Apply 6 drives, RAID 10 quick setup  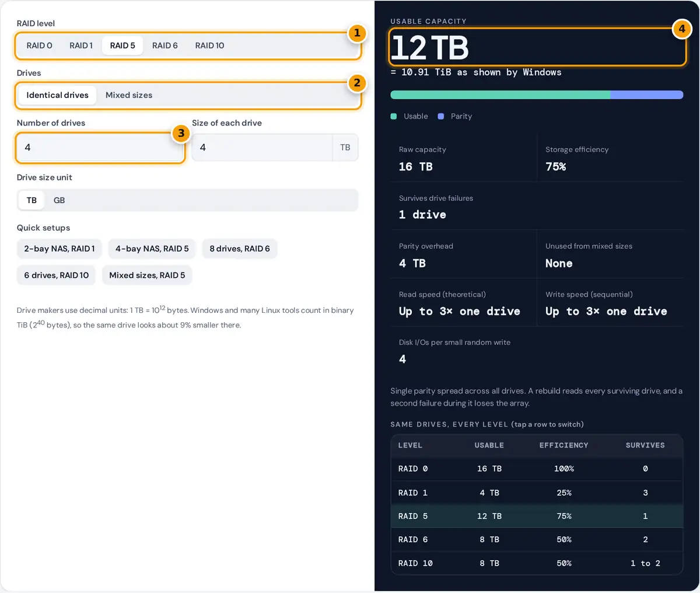click(x=57, y=275)
